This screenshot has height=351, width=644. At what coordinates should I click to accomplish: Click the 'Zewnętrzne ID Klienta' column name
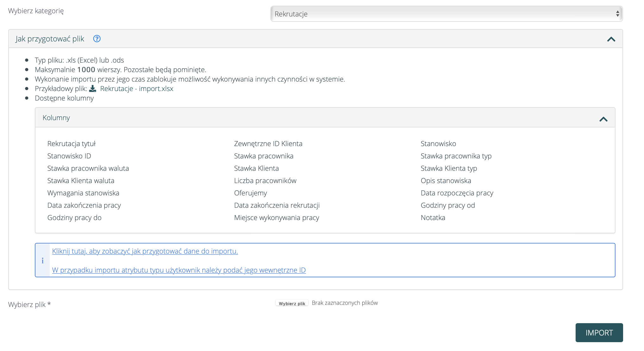coord(268,144)
